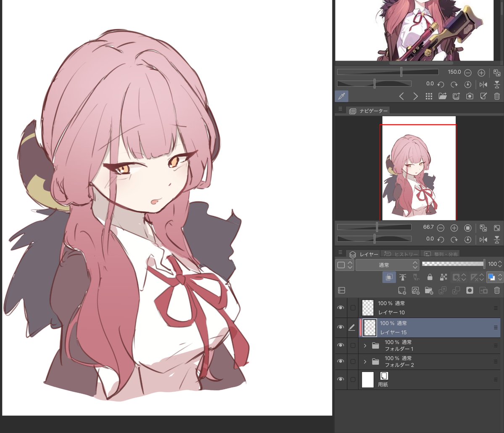Zoom out canvas in Navigator
The width and height of the screenshot is (504, 433).
click(441, 228)
